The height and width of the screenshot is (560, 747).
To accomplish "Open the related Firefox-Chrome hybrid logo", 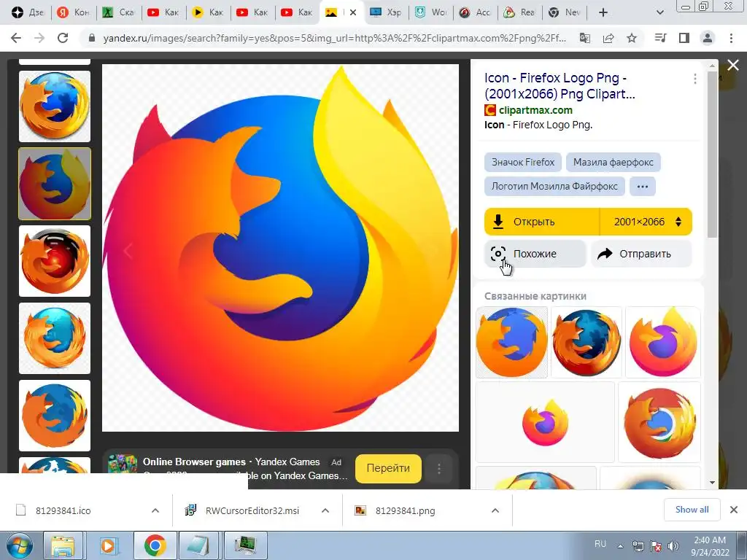I will pos(659,422).
